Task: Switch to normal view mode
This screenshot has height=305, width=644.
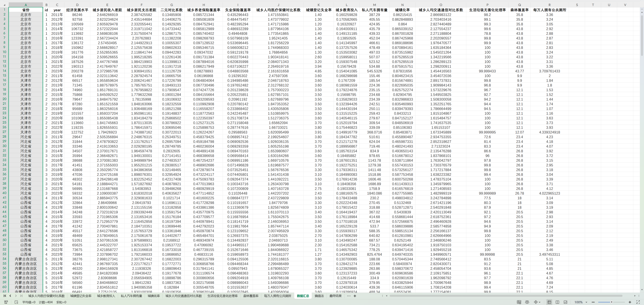Action: coord(549,302)
